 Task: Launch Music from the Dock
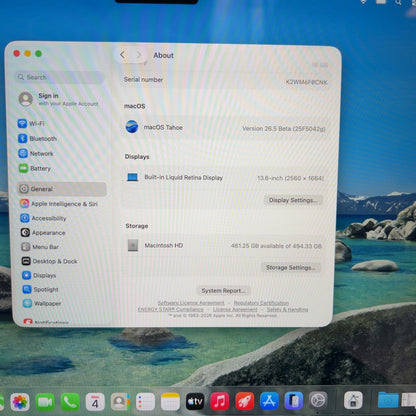pyautogui.click(x=220, y=402)
